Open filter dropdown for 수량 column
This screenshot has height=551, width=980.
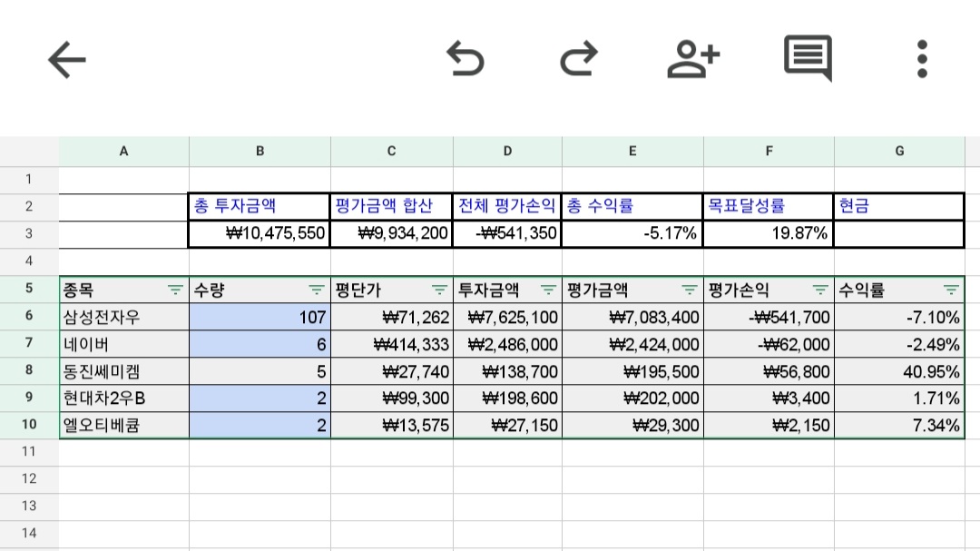tap(317, 290)
